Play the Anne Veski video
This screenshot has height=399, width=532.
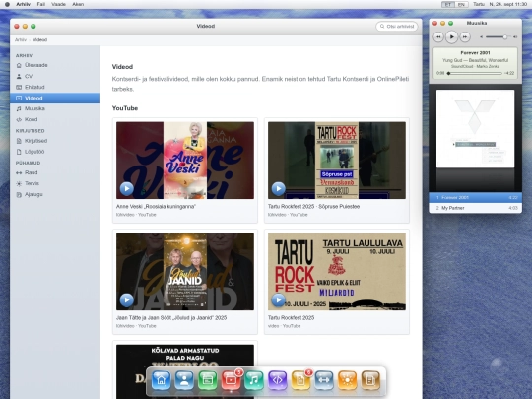[x=126, y=188]
